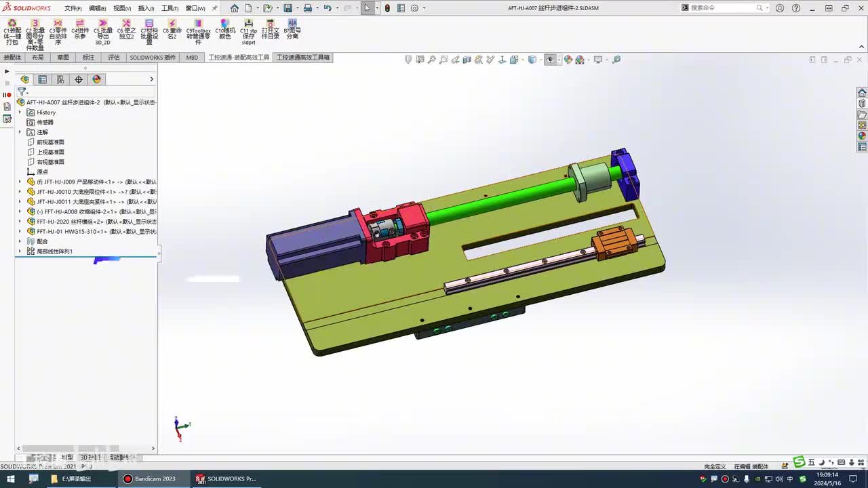The image size is (868, 488).
Task: Click C2 batch drawing number separation tool
Action: tap(35, 35)
